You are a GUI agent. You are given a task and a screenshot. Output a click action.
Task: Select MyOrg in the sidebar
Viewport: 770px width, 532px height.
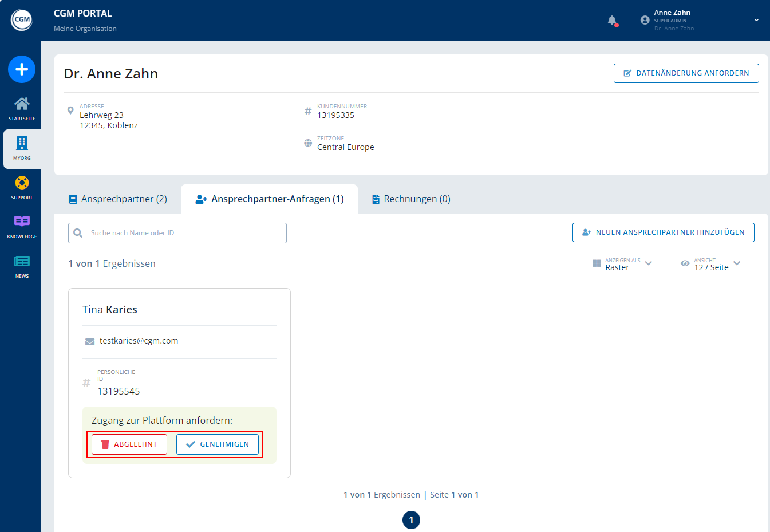click(21, 148)
